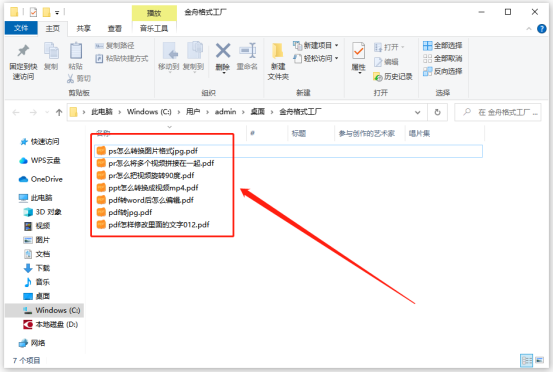This screenshot has height=373, width=554.
Task: Refresh the folder via address bar icon
Action: pyautogui.click(x=437, y=112)
